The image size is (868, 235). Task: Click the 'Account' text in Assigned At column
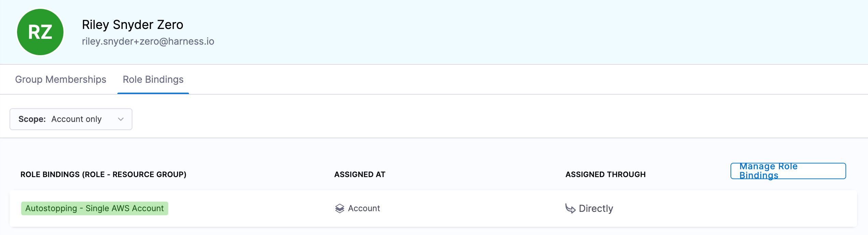pos(364,208)
